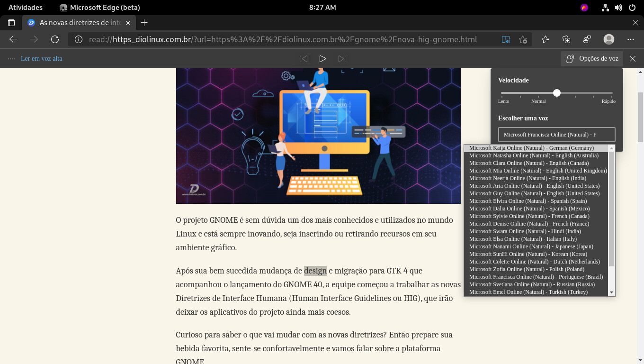Open the Escolher uma voz dropdown
Screen dimensions: 644x364
click(556, 135)
